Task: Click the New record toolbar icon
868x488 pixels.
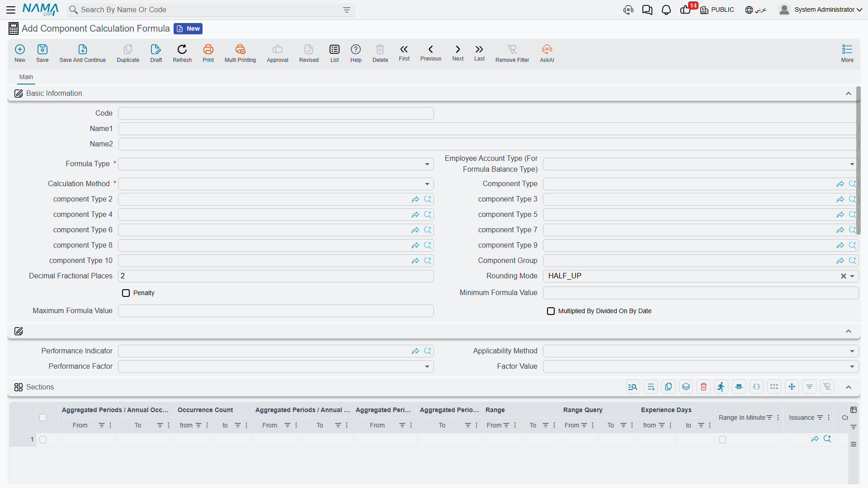Action: pyautogui.click(x=20, y=53)
